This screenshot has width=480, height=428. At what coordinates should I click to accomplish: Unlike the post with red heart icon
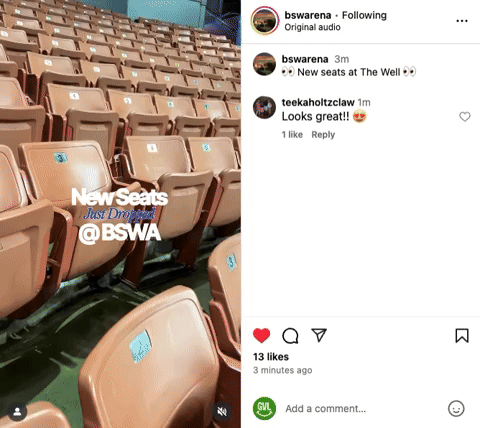click(x=262, y=335)
